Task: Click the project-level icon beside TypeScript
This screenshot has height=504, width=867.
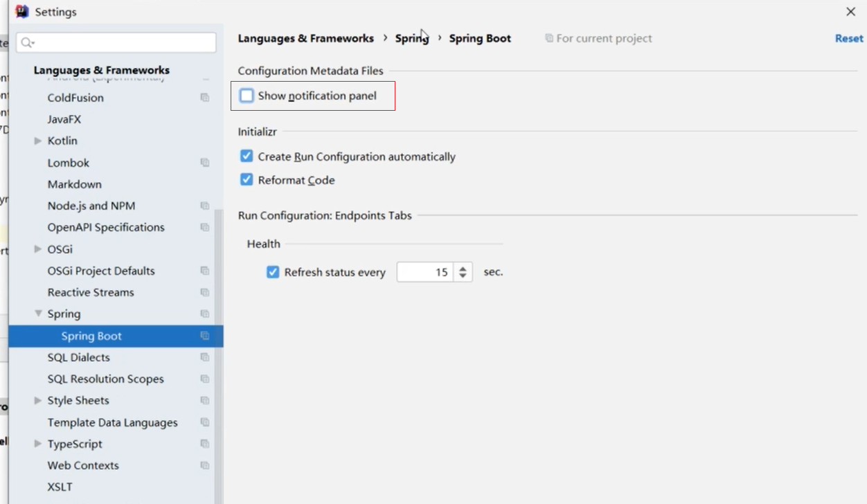Action: 204,444
